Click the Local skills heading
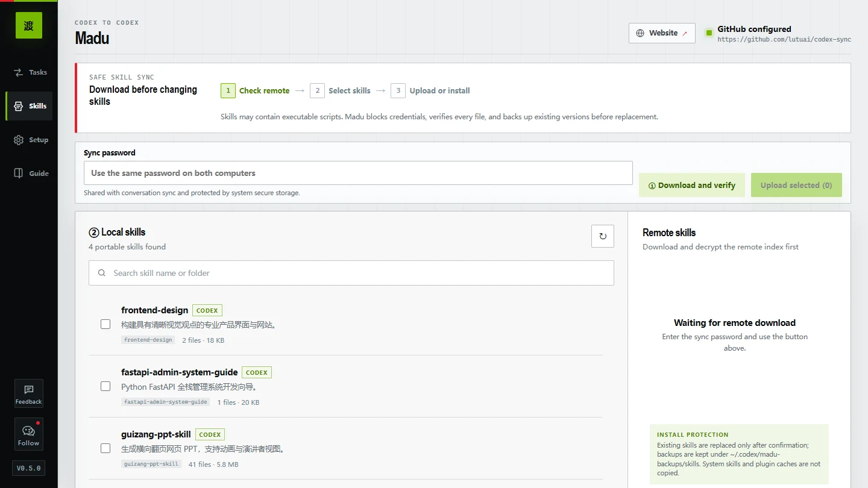The width and height of the screenshot is (868, 488). (x=118, y=233)
